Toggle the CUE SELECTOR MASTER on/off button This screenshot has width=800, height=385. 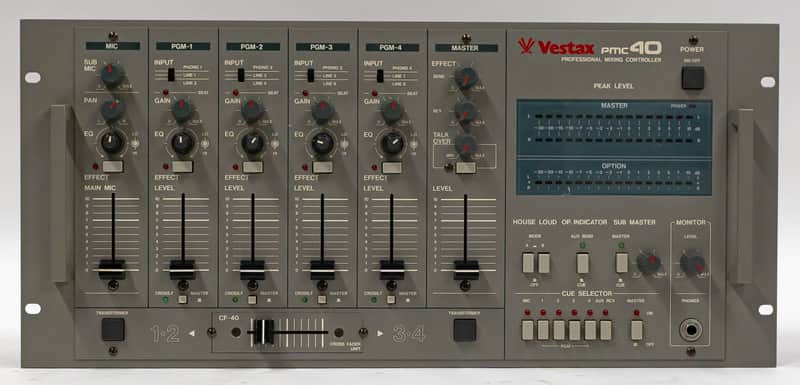636,330
